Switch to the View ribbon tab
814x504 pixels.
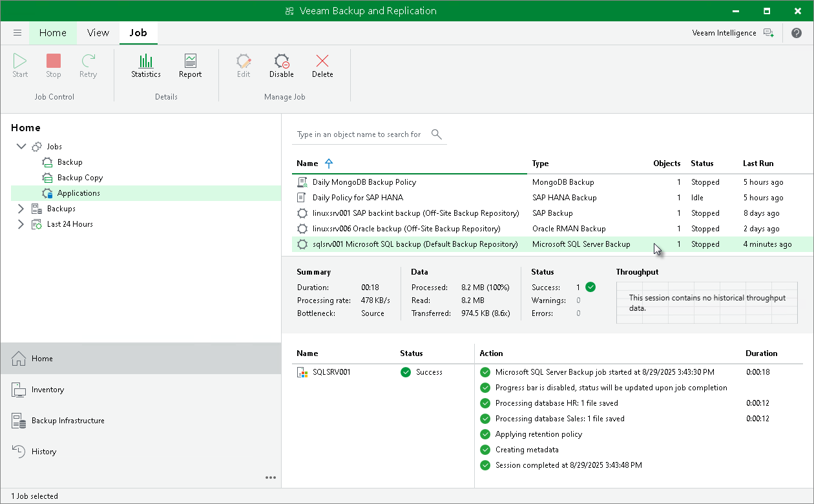(x=98, y=32)
